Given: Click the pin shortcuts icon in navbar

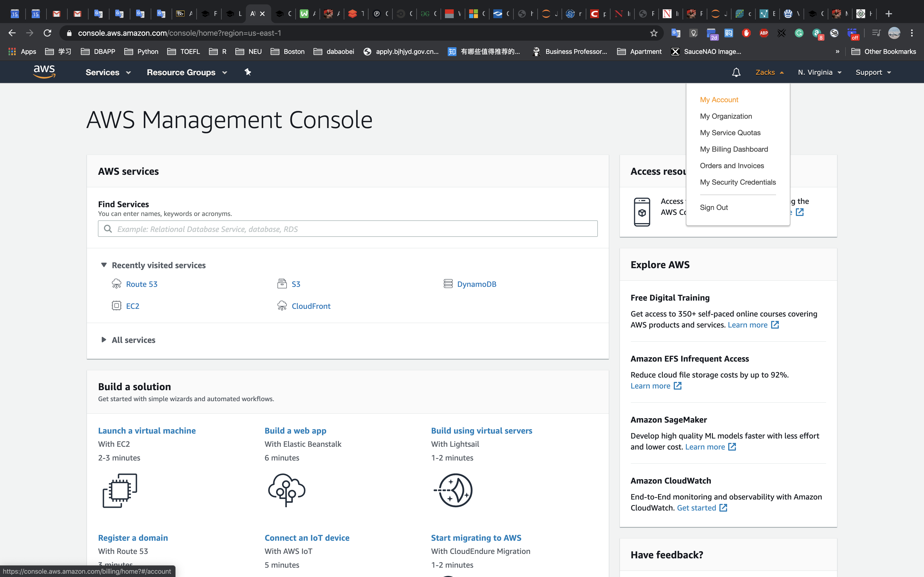Looking at the screenshot, I should click(x=248, y=72).
